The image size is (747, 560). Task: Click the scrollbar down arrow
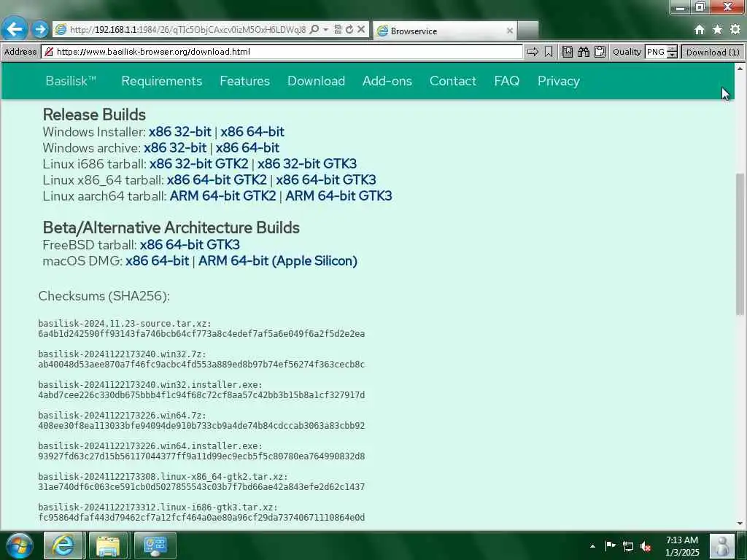(x=740, y=524)
